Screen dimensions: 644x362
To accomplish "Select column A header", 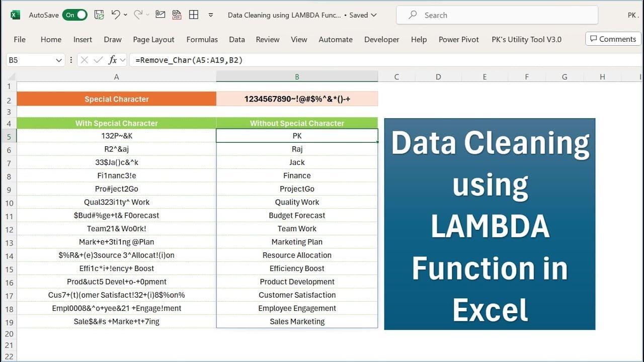I will click(x=117, y=77).
